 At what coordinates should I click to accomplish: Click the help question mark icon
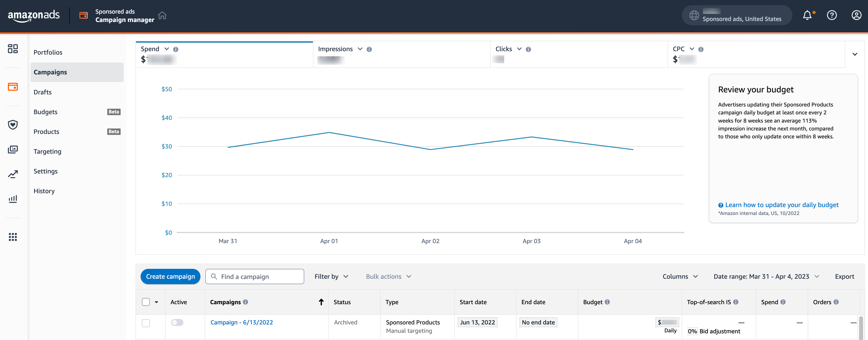point(833,15)
